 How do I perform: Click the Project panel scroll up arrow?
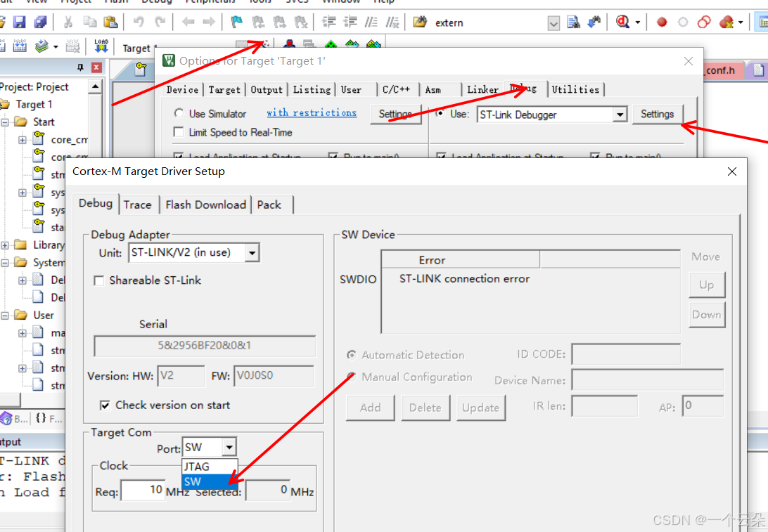point(95,86)
